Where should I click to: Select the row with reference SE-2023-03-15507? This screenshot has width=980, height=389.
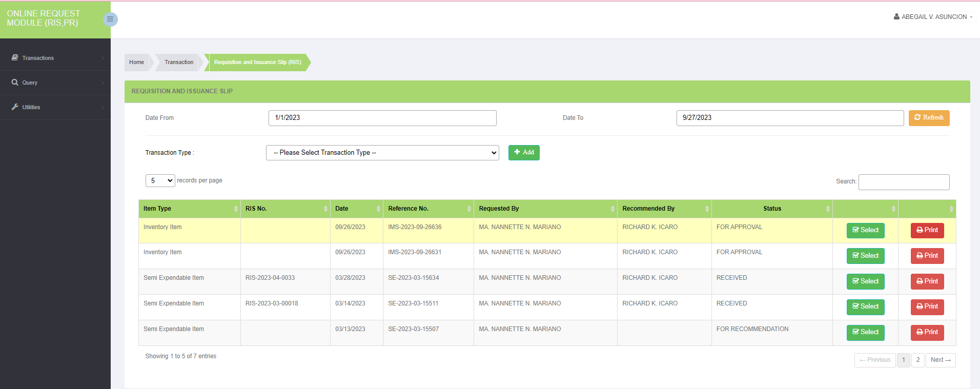865,333
